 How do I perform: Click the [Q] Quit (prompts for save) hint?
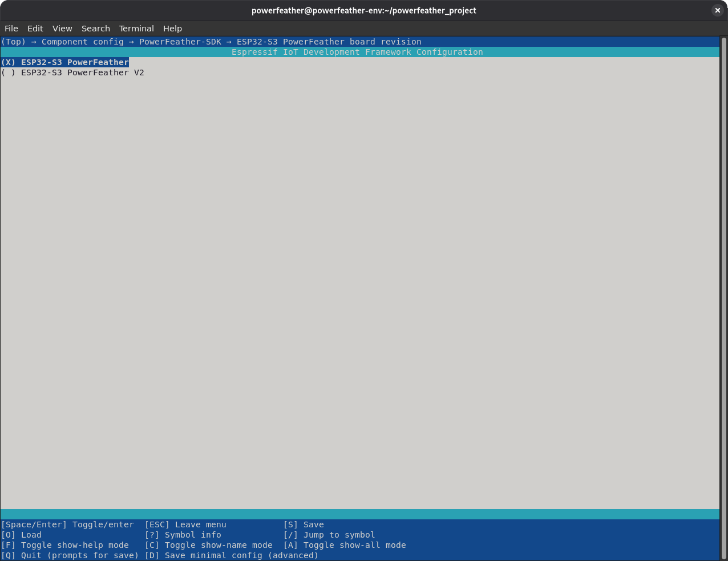pyautogui.click(x=70, y=555)
